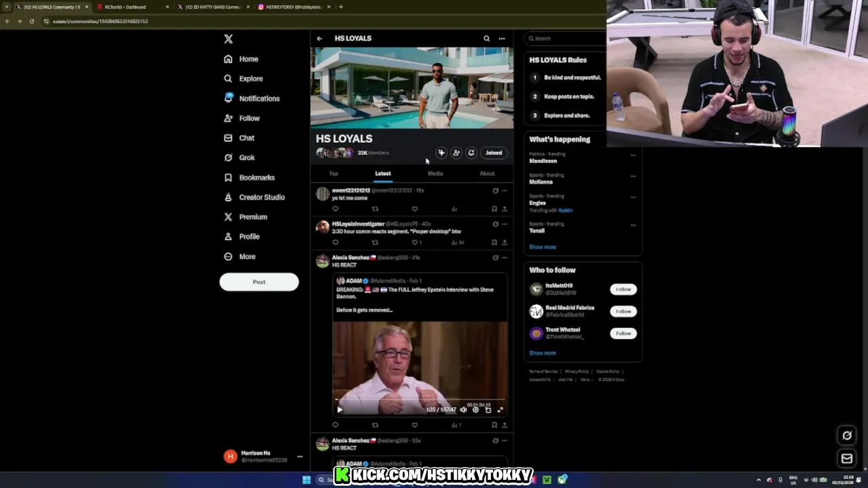Switch to the Top tab
The image size is (868, 488).
(x=334, y=174)
